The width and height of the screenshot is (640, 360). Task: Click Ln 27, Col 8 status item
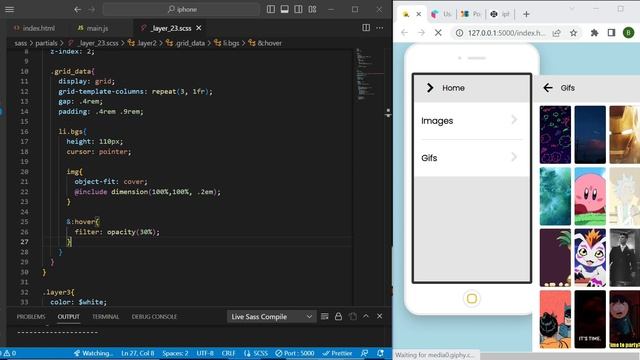138,353
